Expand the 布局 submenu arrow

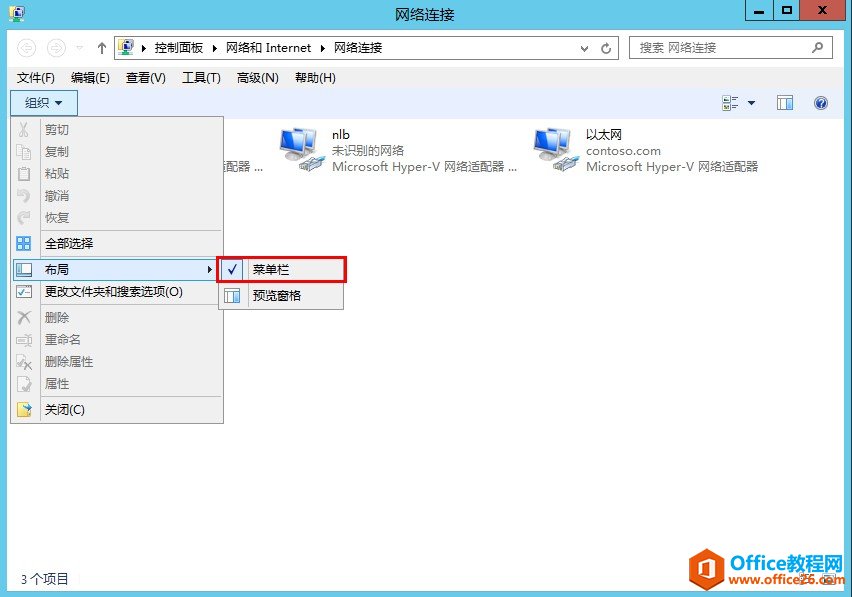210,269
